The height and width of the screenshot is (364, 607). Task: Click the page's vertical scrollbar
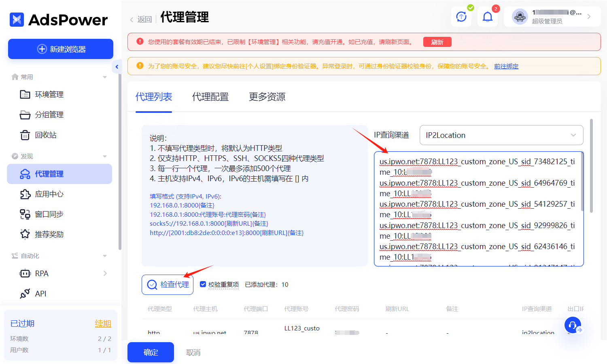point(591,166)
